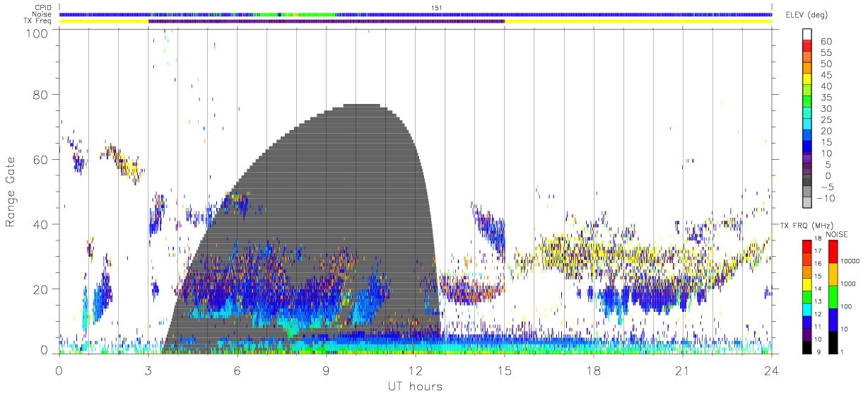This screenshot has height=401, width=868.
Task: Click the '18' tick on the UT hours axis
Action: click(594, 369)
